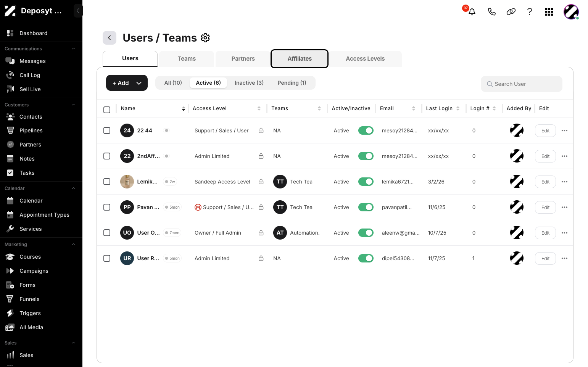Click Lemik's profile photo thumbnail
The height and width of the screenshot is (367, 588).
coord(127,182)
